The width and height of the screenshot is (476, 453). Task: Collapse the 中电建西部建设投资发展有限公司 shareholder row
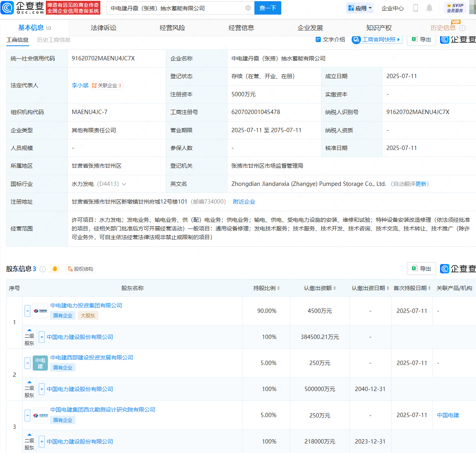(x=27, y=363)
